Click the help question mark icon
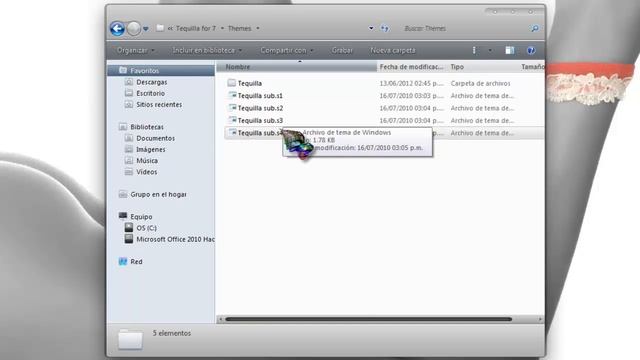Screen dimensions: 640x360 point(531,50)
